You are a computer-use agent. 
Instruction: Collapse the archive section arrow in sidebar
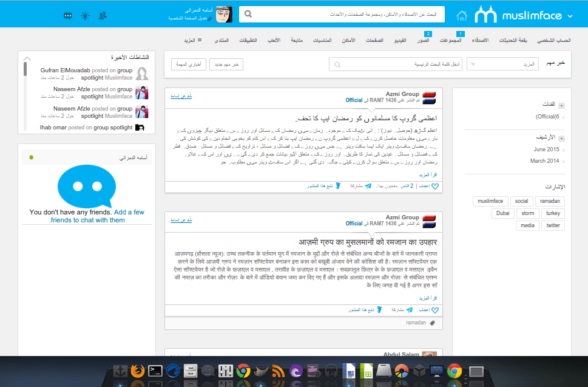(x=561, y=138)
